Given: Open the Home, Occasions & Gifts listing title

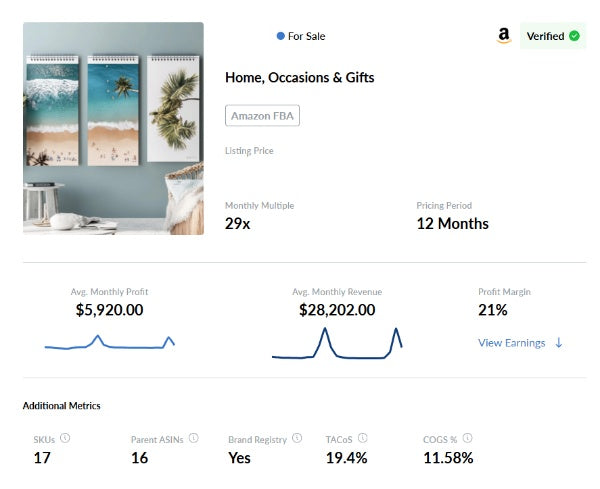Looking at the screenshot, I should click(x=300, y=77).
